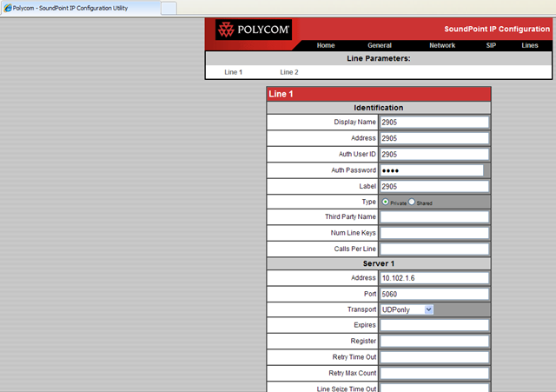Open the SIP menu
Image resolution: width=556 pixels, height=392 pixels.
click(x=491, y=45)
